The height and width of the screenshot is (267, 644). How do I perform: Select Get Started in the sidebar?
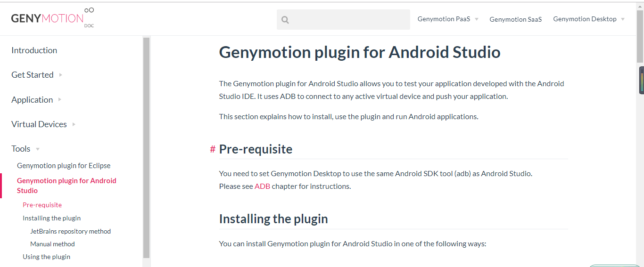click(x=32, y=75)
